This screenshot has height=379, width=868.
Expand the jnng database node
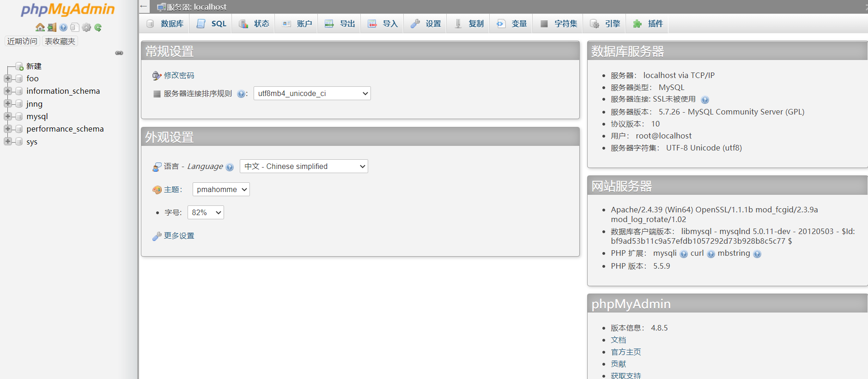point(8,104)
